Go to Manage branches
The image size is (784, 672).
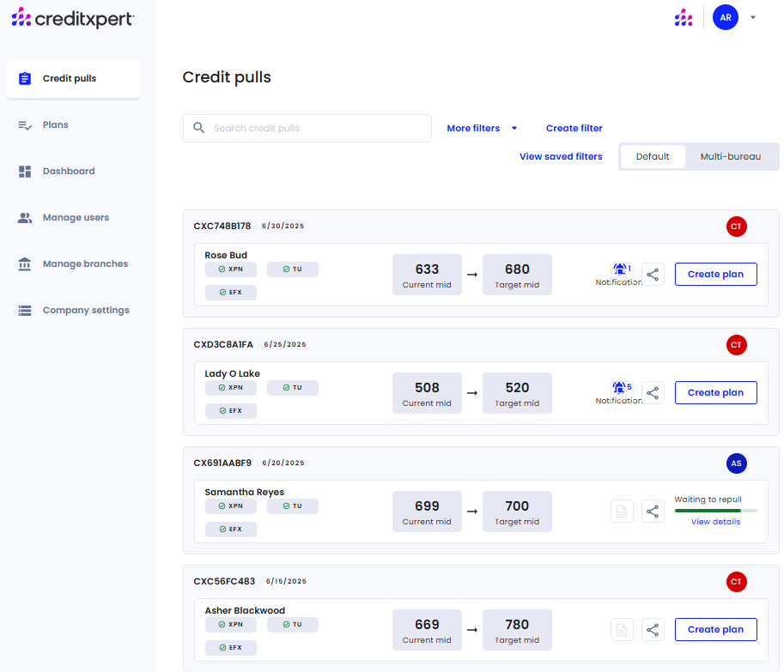click(x=85, y=264)
